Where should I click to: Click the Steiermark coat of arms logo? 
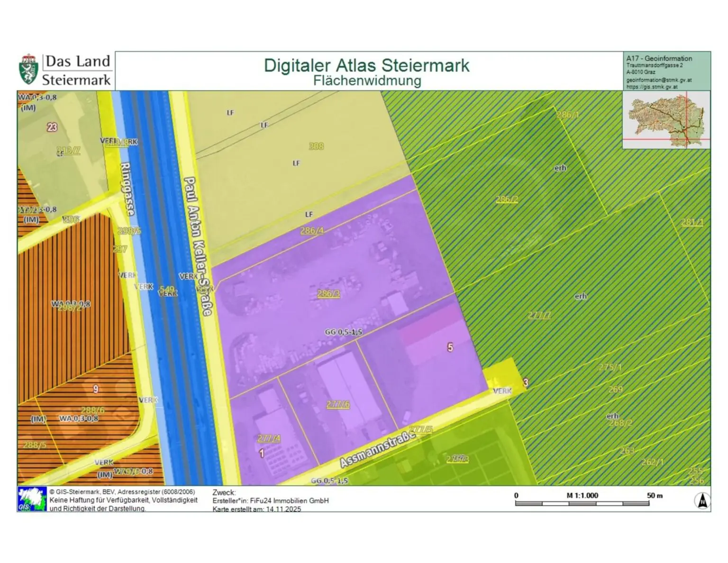click(28, 69)
